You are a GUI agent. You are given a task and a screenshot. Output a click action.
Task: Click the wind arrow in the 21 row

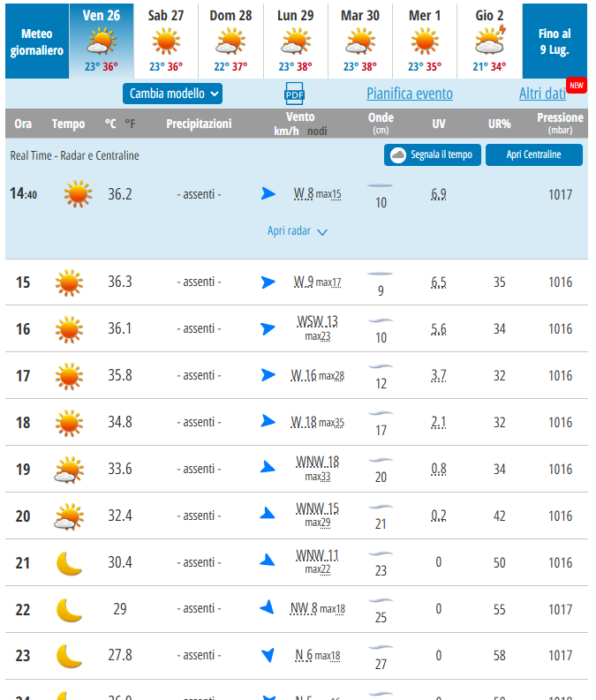(x=268, y=561)
